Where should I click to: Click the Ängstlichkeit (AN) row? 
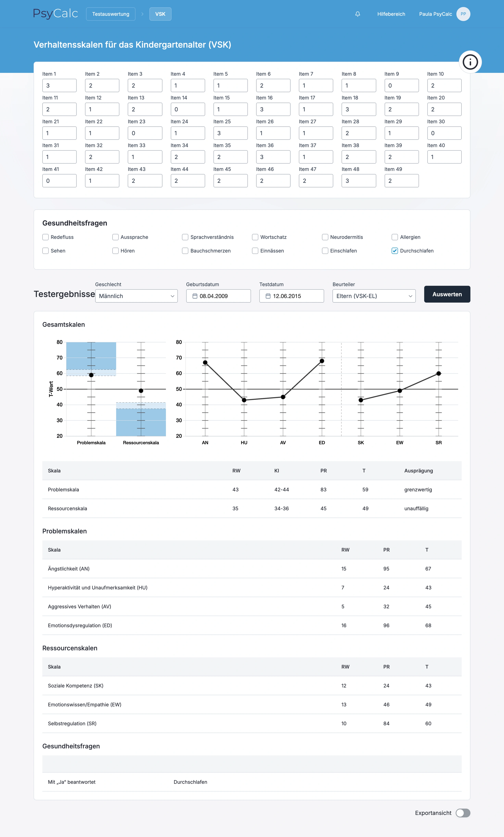tap(252, 569)
